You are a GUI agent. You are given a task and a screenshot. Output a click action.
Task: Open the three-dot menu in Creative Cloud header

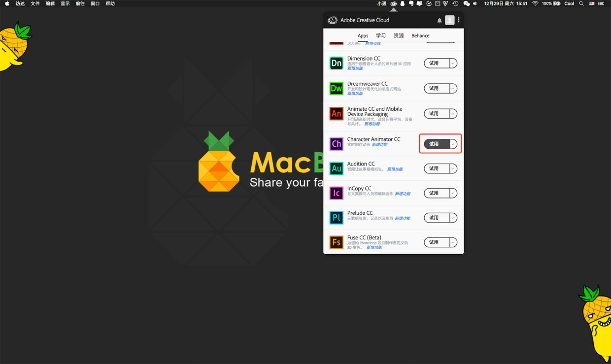tap(459, 20)
